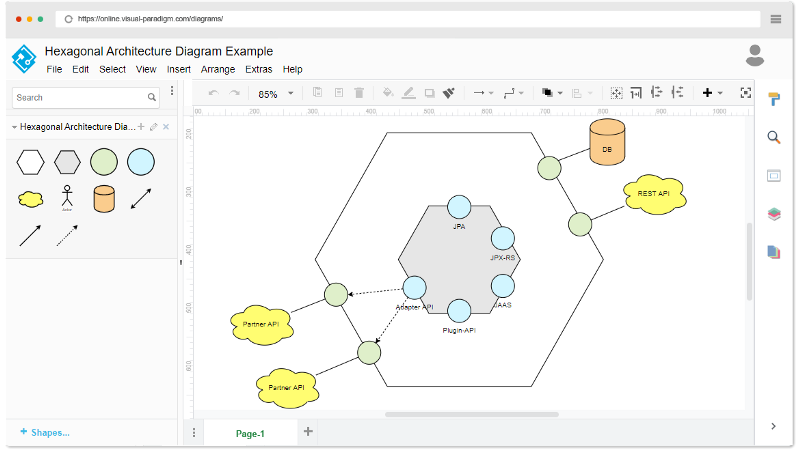This screenshot has width=800, height=454.
Task: Select the dashed arrow connector shape
Action: 67,235
